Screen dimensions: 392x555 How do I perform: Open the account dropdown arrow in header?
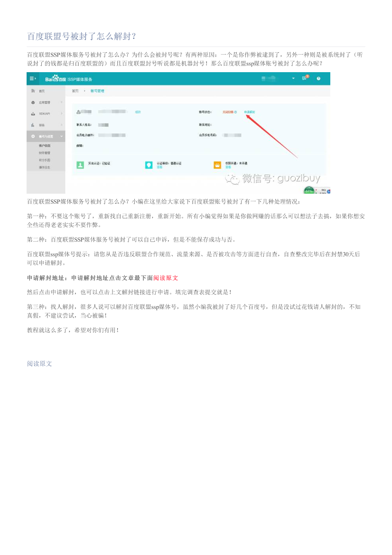(293, 78)
